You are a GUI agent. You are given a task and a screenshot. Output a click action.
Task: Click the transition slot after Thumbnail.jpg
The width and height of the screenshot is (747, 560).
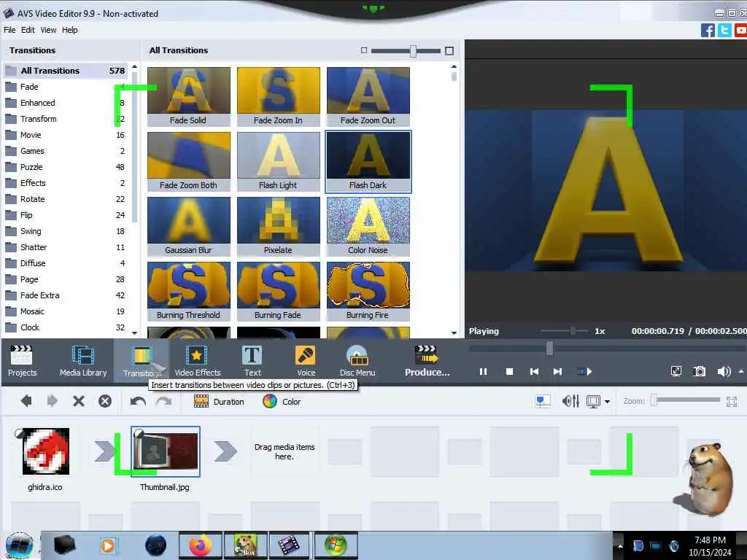point(225,451)
